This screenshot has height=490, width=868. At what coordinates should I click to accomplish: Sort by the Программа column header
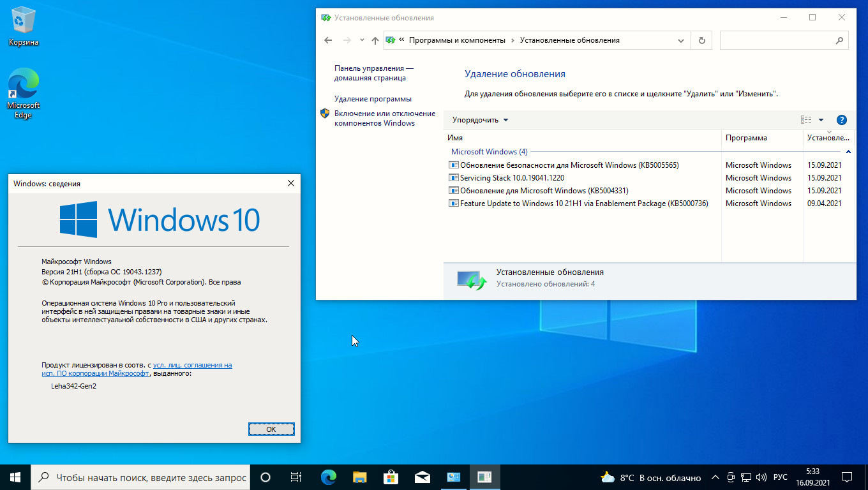(762, 138)
